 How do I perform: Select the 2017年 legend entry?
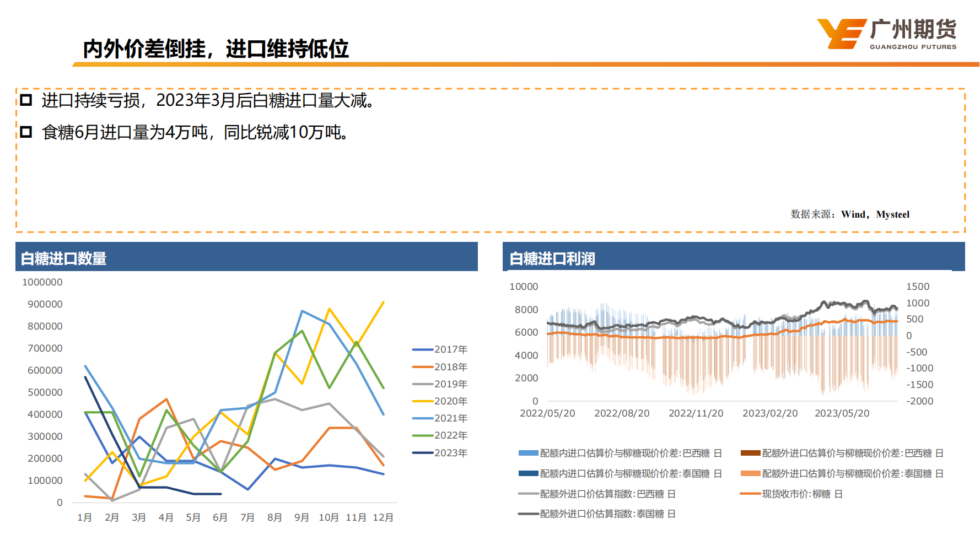[440, 349]
